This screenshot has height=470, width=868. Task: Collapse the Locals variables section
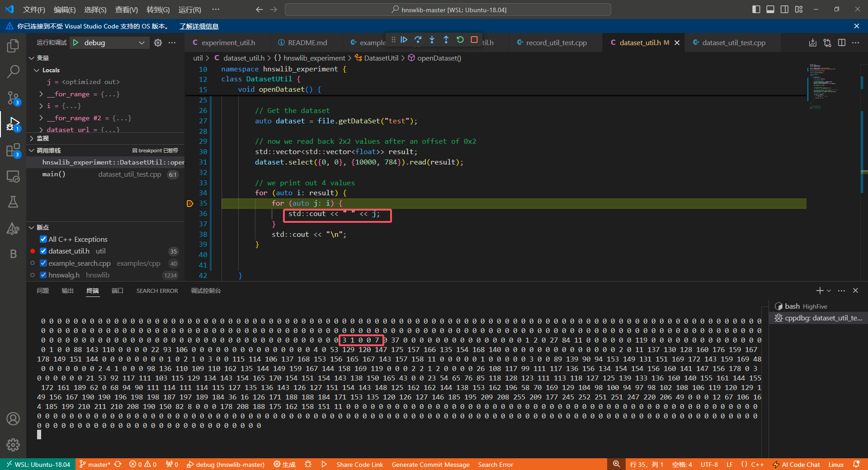click(x=37, y=70)
